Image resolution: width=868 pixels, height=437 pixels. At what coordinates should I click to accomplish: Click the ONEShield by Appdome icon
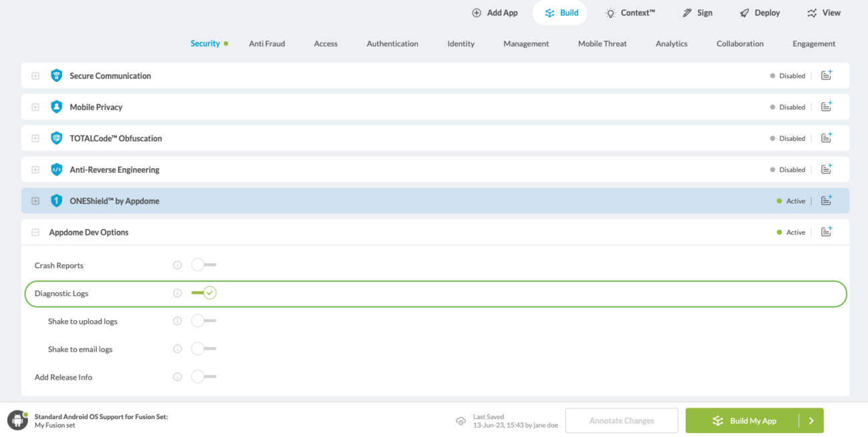click(x=56, y=200)
